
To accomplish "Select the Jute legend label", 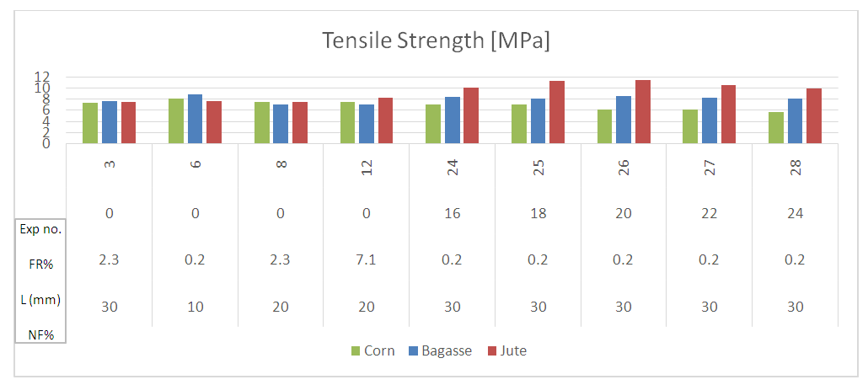I will [513, 350].
